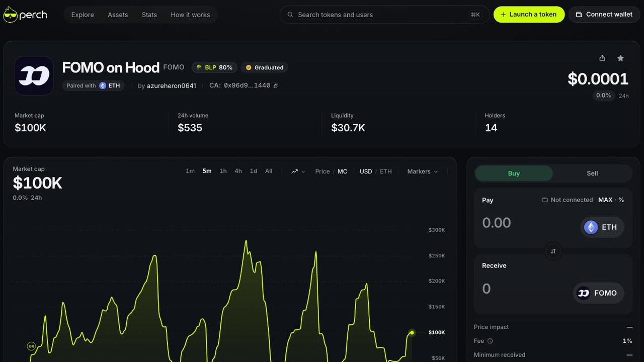Click the swap direction arrows between Pay and Receive
This screenshot has height=362, width=644.
(x=553, y=251)
